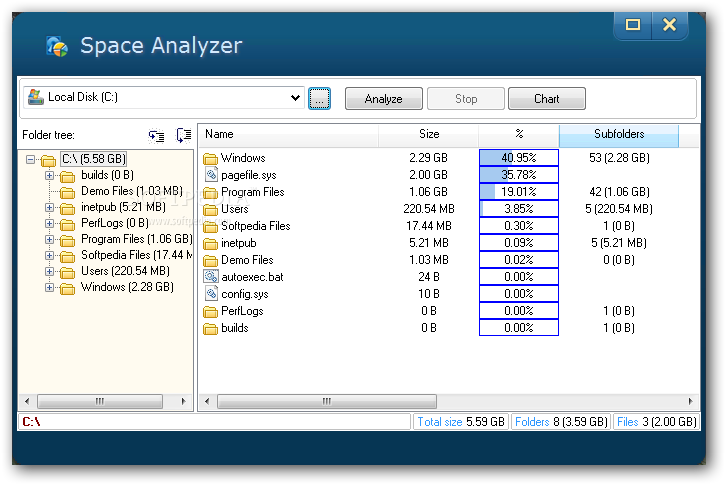The image size is (726, 485).
Task: Click the config.sys file icon
Action: coord(211,294)
